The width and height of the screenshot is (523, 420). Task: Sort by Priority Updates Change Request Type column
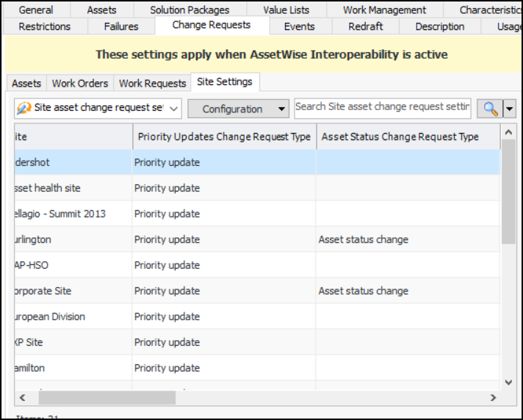(224, 137)
